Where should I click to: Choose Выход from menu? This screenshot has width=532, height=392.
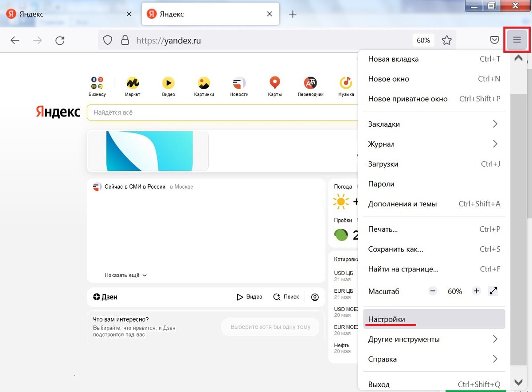(x=434, y=384)
